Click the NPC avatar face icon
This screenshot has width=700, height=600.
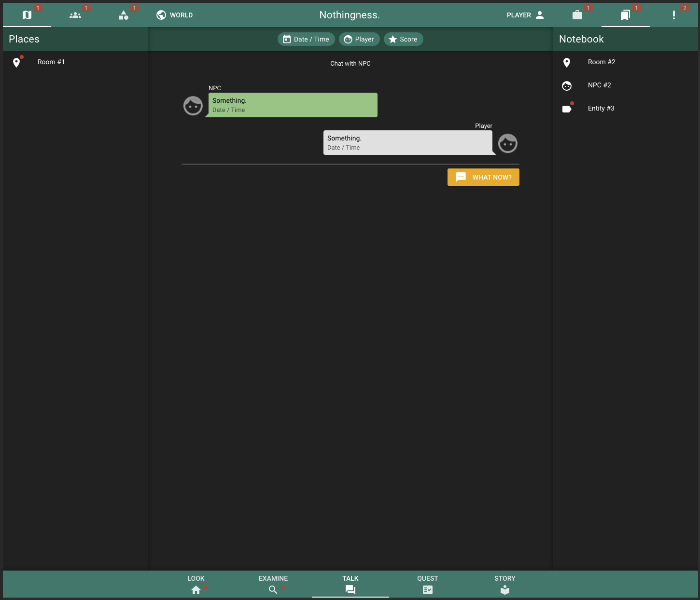[193, 106]
